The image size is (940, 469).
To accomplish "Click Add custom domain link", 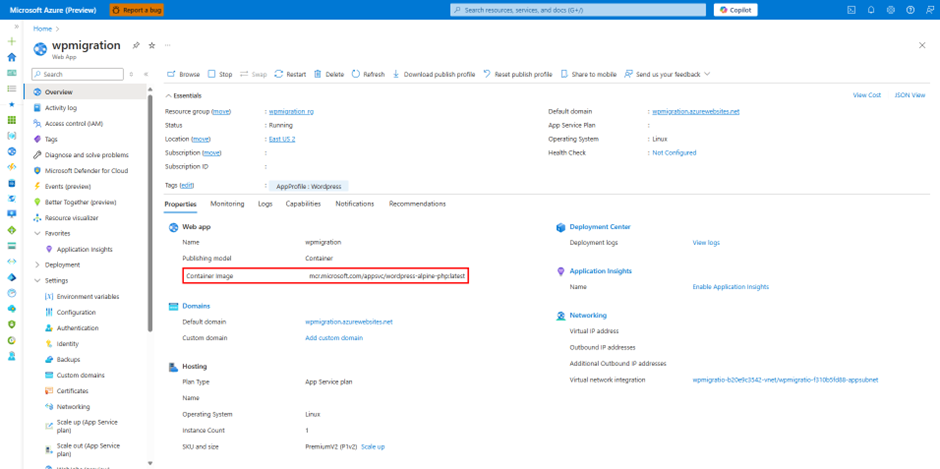I will (x=334, y=338).
